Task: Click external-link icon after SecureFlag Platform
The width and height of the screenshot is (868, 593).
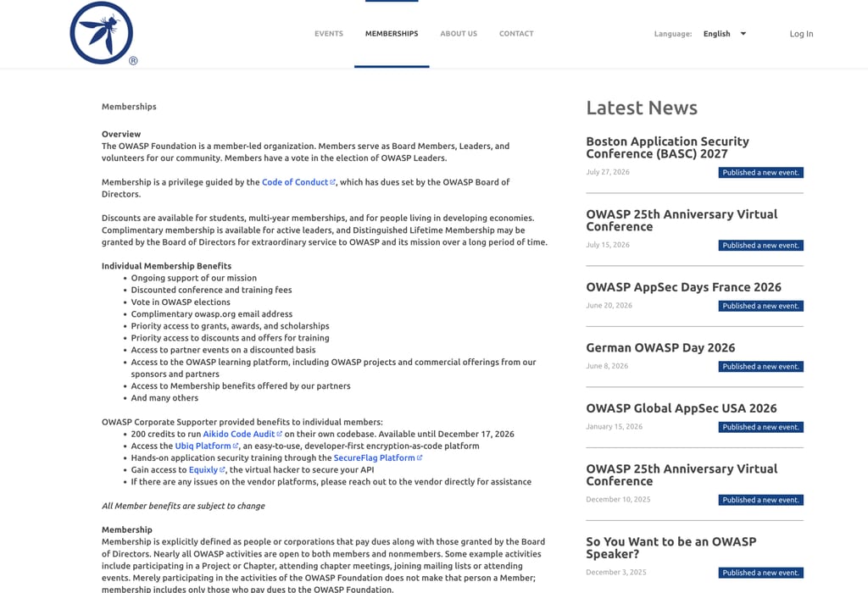Action: point(419,458)
